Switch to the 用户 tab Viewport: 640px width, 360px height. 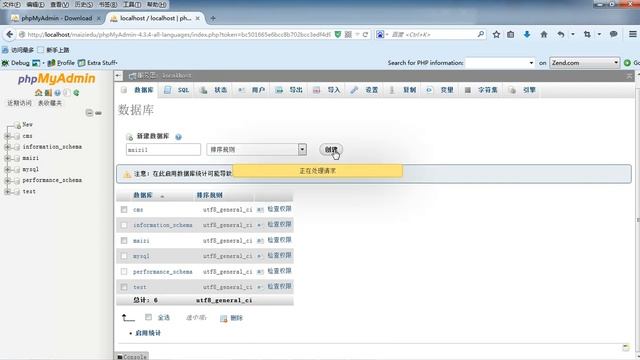pyautogui.click(x=251, y=90)
